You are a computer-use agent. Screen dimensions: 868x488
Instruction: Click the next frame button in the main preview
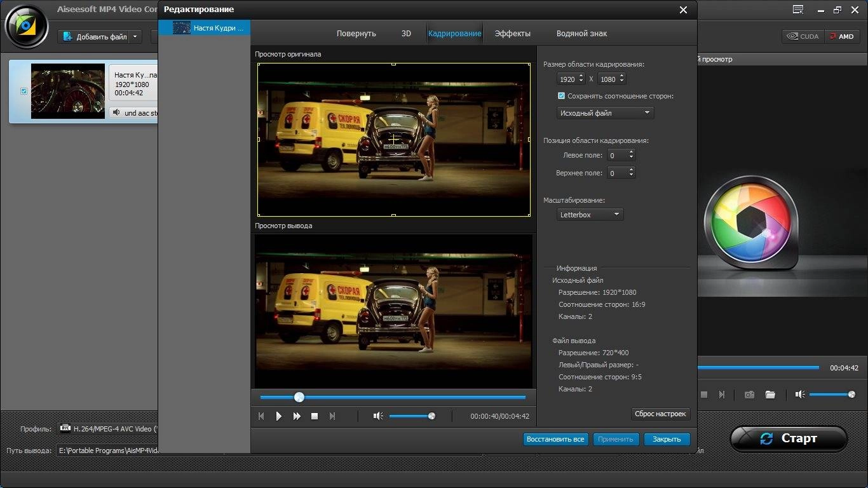[722, 395]
